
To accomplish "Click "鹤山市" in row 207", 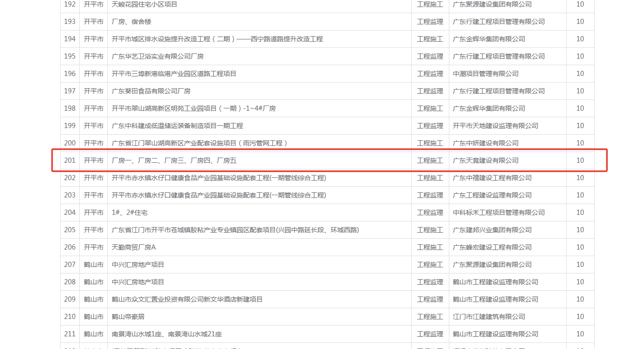I will point(93,265).
